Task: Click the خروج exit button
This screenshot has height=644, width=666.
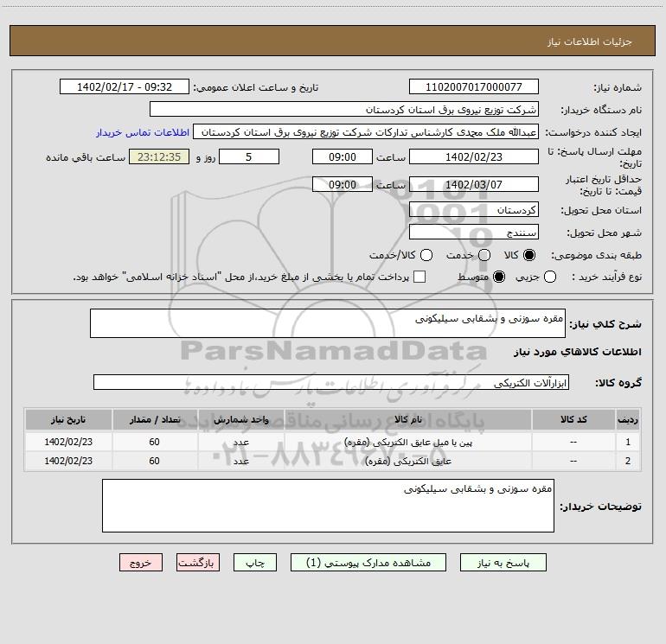Action: [141, 563]
